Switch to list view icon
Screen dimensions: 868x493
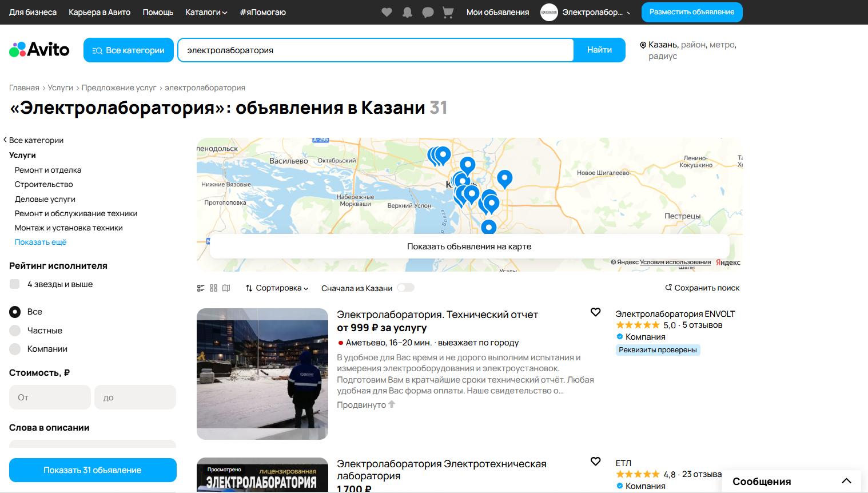click(x=201, y=288)
